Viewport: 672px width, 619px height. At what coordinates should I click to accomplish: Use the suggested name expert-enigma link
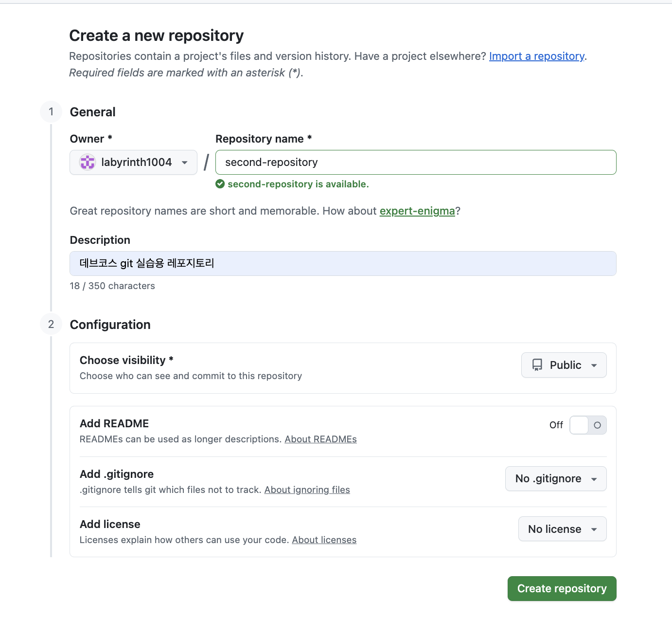[417, 211]
